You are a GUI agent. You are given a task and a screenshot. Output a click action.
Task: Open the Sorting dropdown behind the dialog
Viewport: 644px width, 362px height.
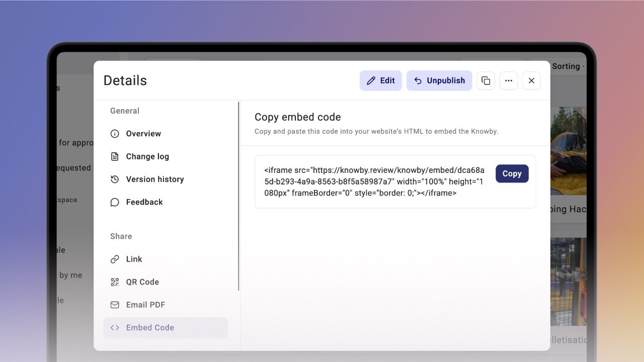tap(569, 66)
